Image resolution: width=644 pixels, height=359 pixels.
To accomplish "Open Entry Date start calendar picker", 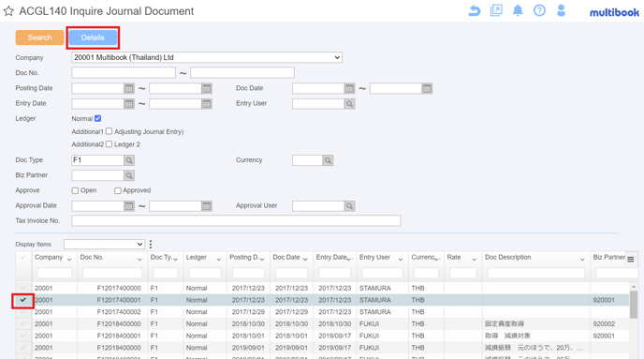I will click(x=129, y=104).
